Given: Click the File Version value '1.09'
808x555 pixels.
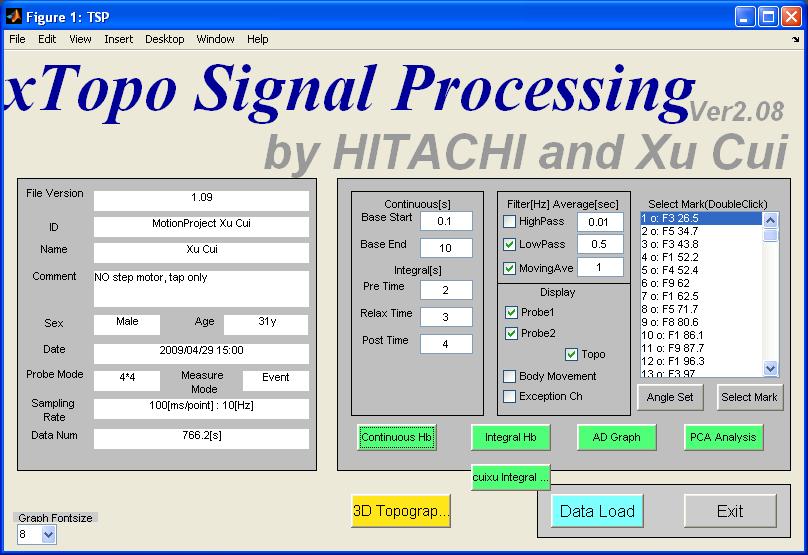Looking at the screenshot, I should pos(201,201).
